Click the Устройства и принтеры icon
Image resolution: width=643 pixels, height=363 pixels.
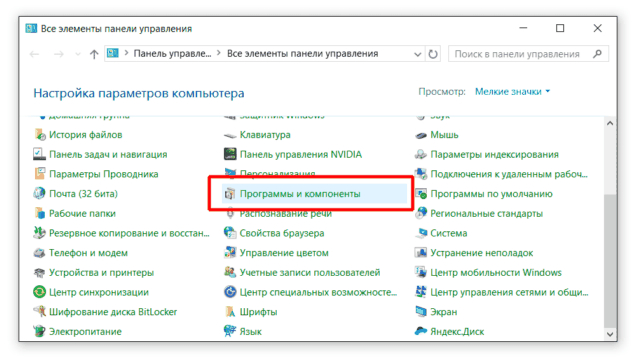39,272
